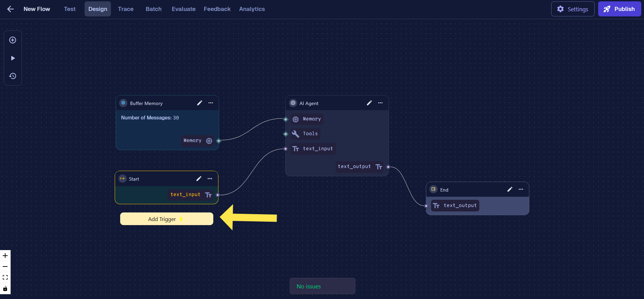Click the AI Agent Tools input port
This screenshot has height=299, width=644.
[x=286, y=134]
